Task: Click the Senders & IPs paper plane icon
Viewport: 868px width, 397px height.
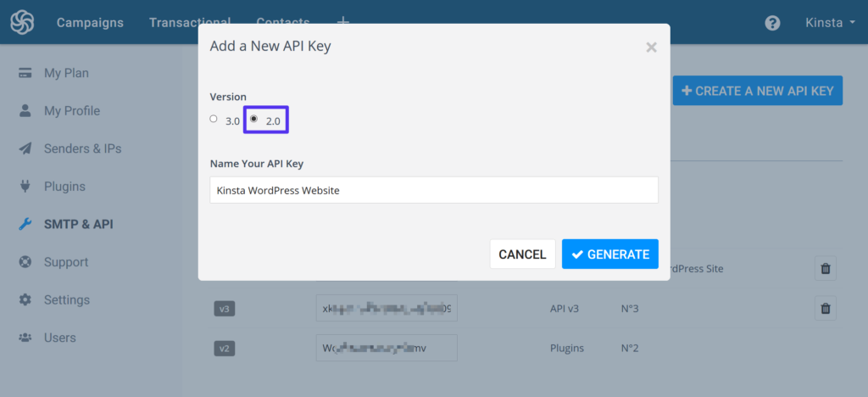Action: click(25, 148)
